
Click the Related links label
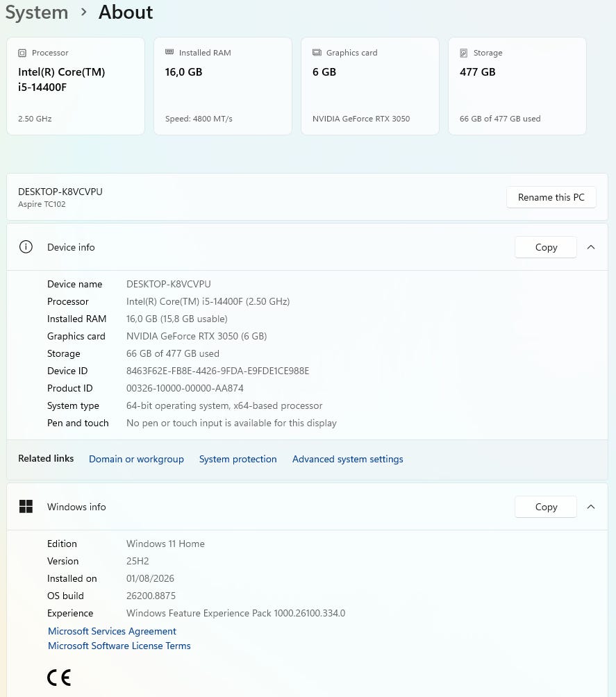pyautogui.click(x=46, y=458)
